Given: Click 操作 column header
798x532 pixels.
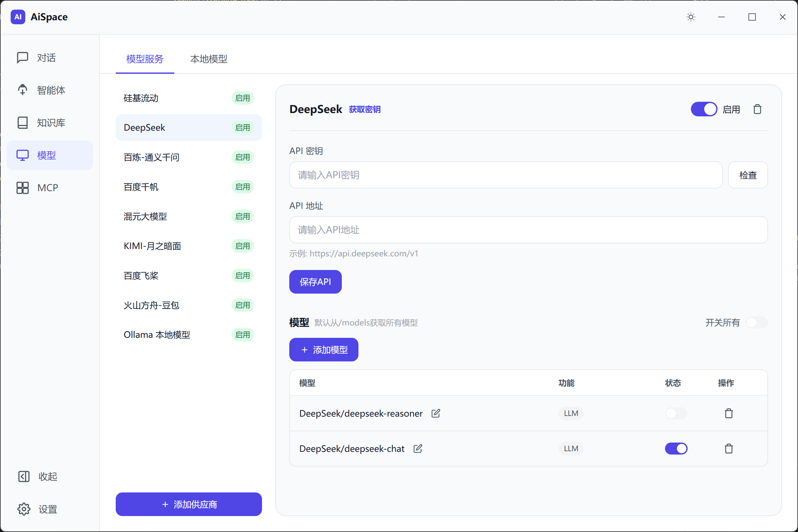Looking at the screenshot, I should pyautogui.click(x=726, y=383).
